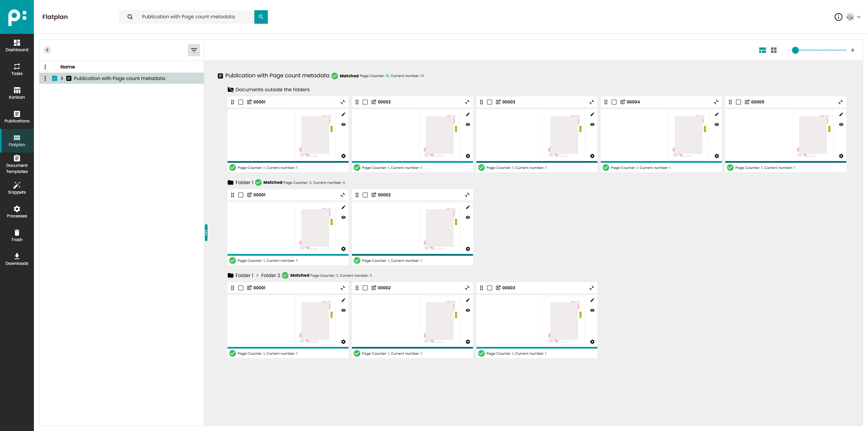Screen dimensions: 868x431
Task: Click Folder 1 breadcrumb before Folder 2
Action: [x=244, y=275]
